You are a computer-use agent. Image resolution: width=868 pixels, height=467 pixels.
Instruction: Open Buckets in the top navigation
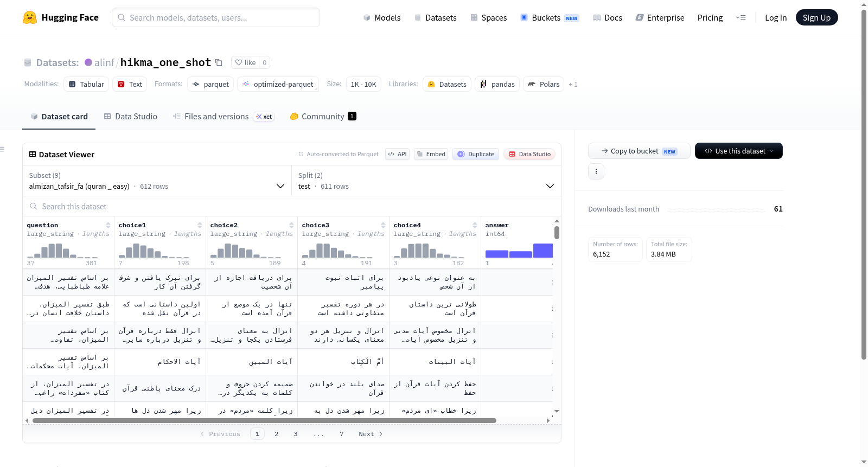tap(550, 17)
